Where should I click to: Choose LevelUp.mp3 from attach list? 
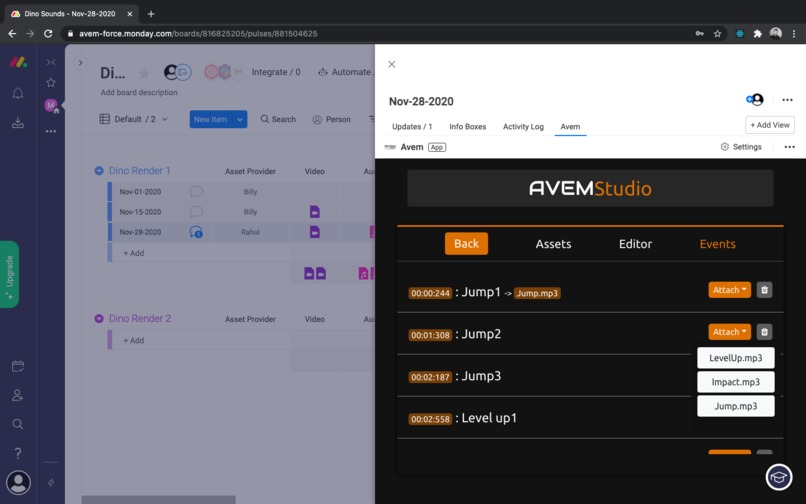coord(736,358)
